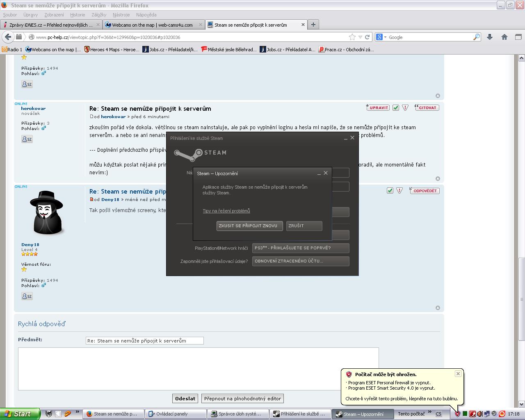Report Deny18's post with exclamation icon
The width and height of the screenshot is (525, 420).
click(399, 190)
